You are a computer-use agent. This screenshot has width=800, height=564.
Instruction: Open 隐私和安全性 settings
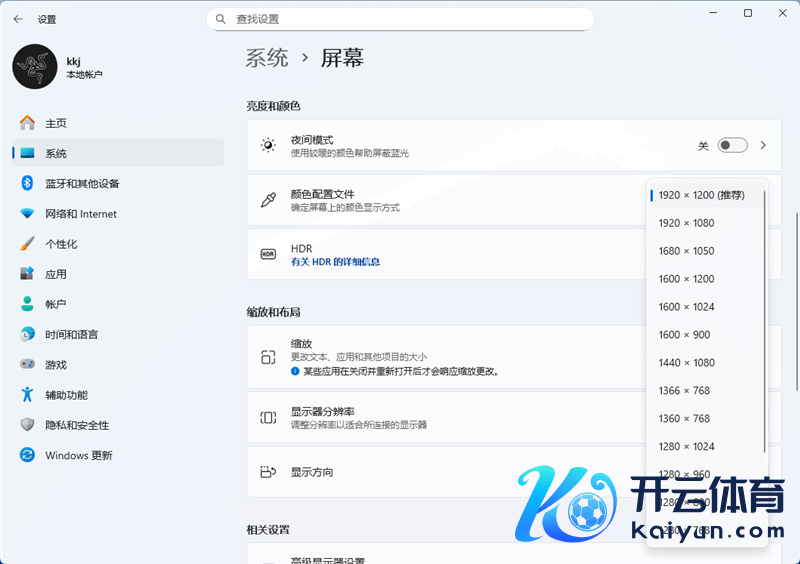coord(77,425)
